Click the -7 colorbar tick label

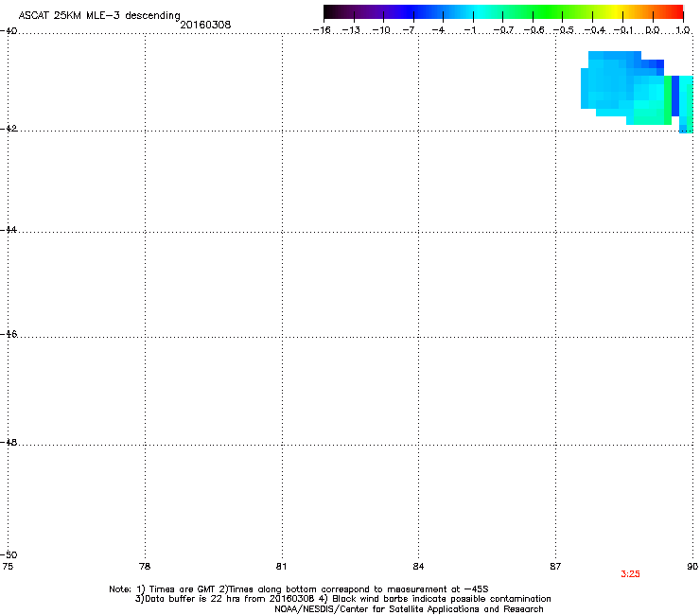409,30
